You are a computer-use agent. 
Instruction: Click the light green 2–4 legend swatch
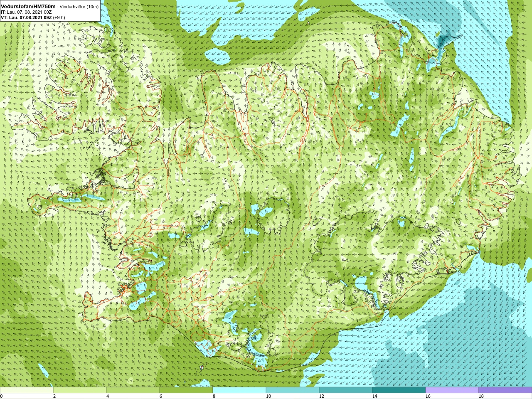(x=80, y=390)
